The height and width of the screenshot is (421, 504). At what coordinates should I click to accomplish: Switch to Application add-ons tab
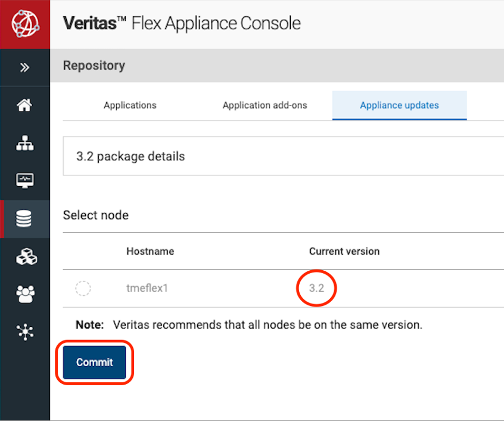265,106
